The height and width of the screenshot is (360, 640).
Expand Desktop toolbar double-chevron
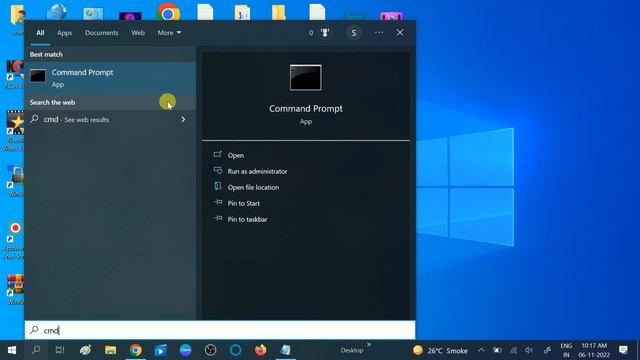click(369, 345)
